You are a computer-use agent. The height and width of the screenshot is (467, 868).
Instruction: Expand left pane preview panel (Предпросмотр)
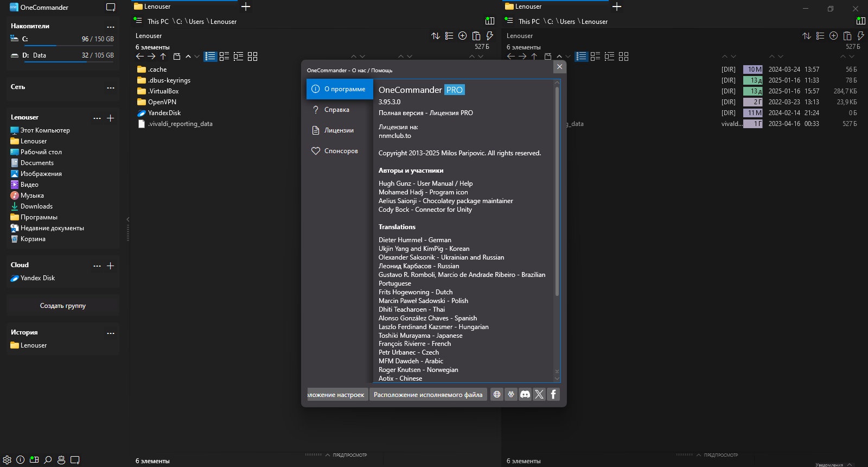tap(346, 455)
